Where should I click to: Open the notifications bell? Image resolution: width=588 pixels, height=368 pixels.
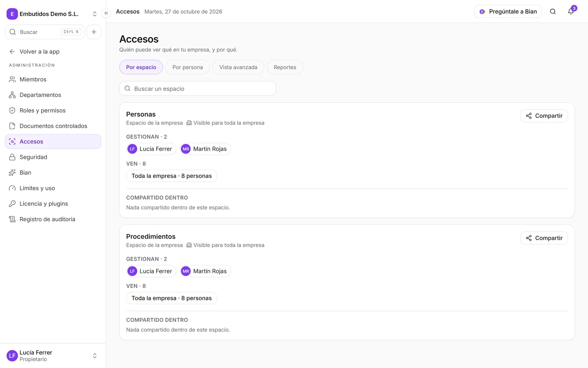coord(571,11)
